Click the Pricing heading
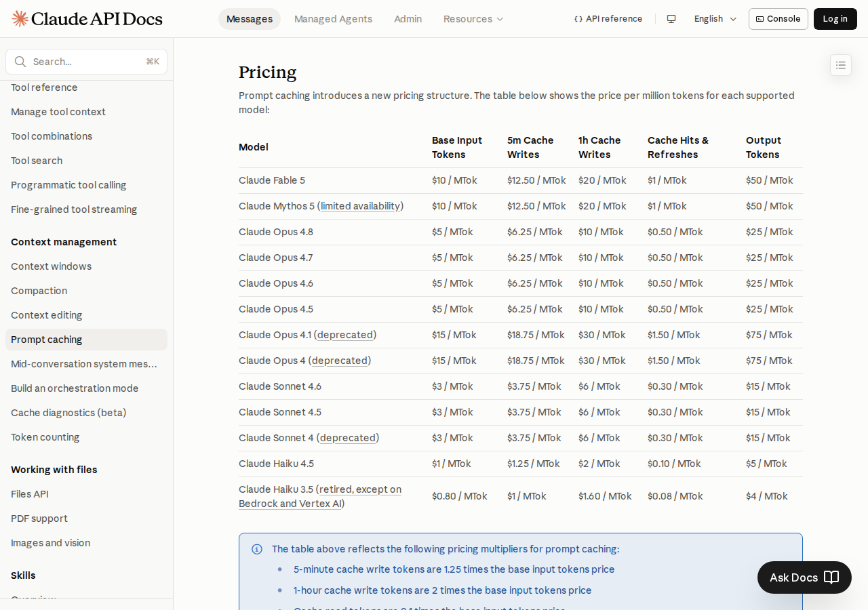The width and height of the screenshot is (868, 610). point(268,72)
